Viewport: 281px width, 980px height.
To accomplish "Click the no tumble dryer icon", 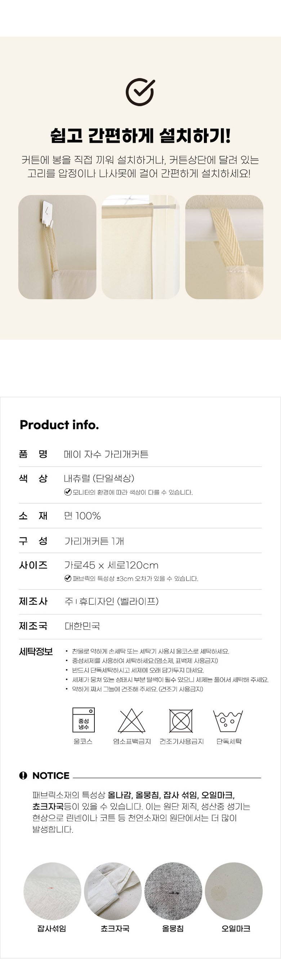I will click(x=181, y=721).
